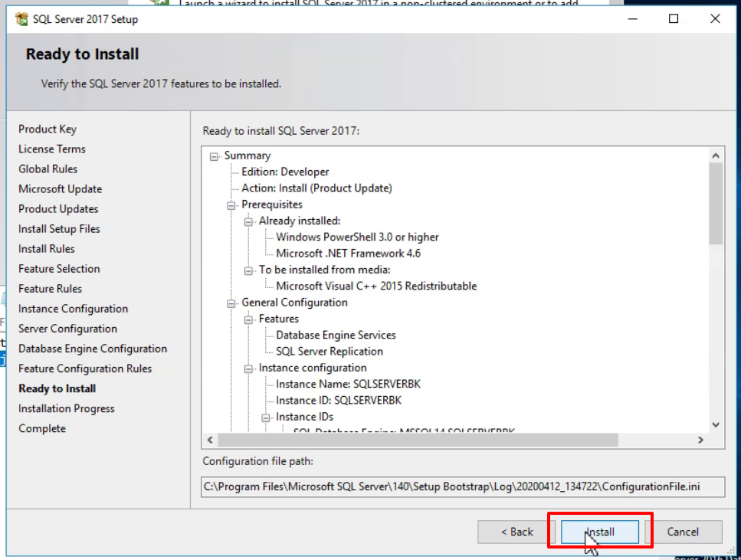The width and height of the screenshot is (741, 560).
Task: Collapse the Instance IDs node
Action: tap(266, 418)
